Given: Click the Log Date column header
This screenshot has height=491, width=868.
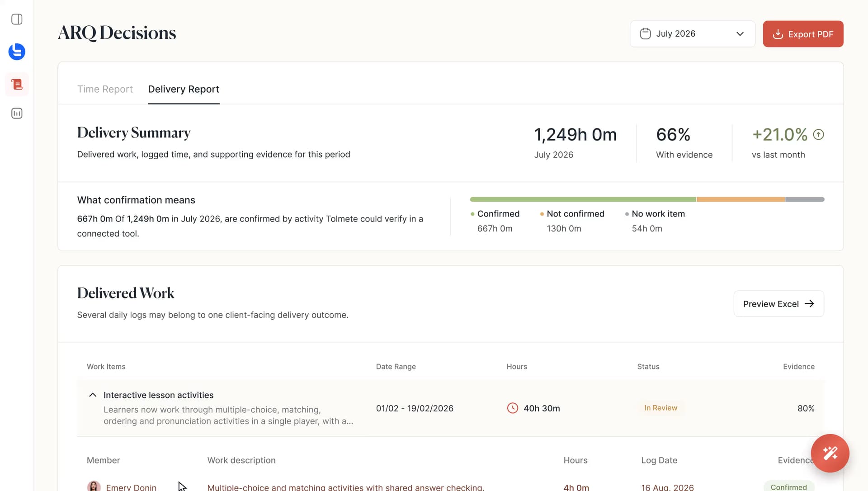Looking at the screenshot, I should click(659, 460).
